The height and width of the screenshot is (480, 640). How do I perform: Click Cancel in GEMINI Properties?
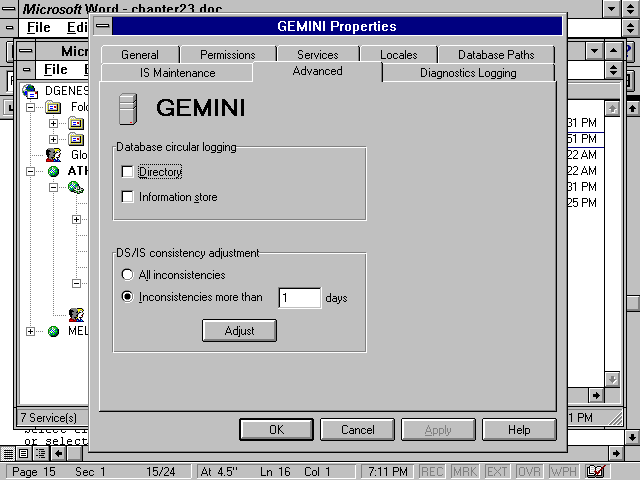pos(358,429)
